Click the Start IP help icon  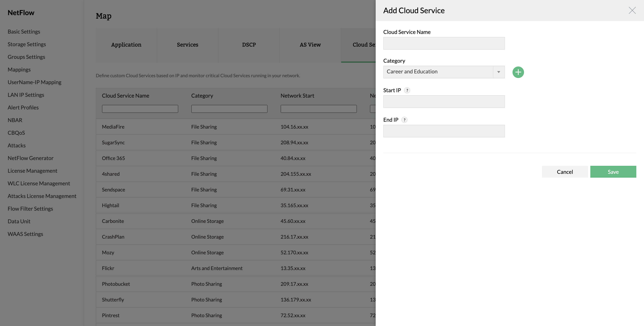coord(407,90)
